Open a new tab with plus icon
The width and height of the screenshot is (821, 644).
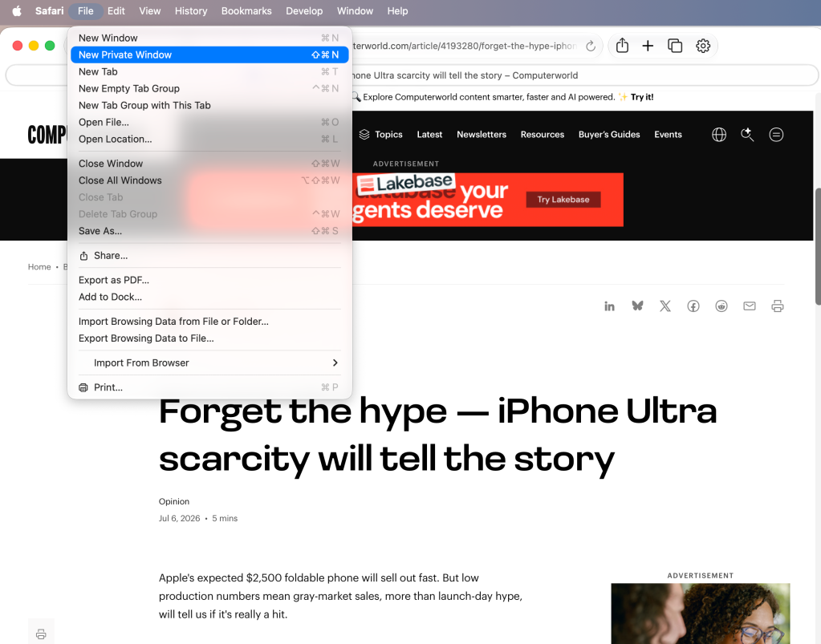click(x=648, y=46)
